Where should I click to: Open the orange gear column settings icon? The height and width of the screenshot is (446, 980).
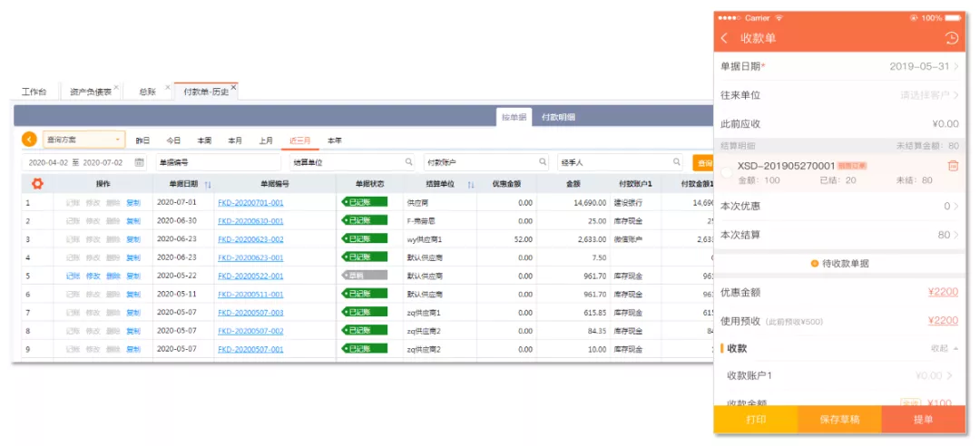(37, 184)
